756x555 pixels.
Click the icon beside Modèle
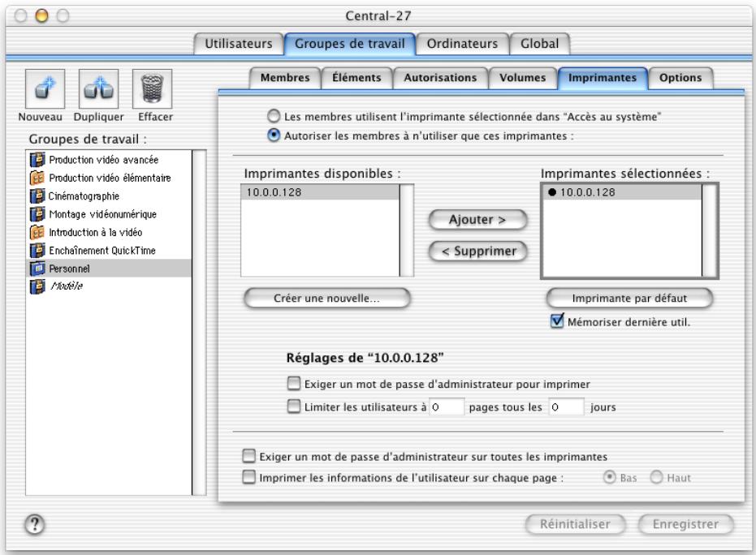tap(37, 286)
